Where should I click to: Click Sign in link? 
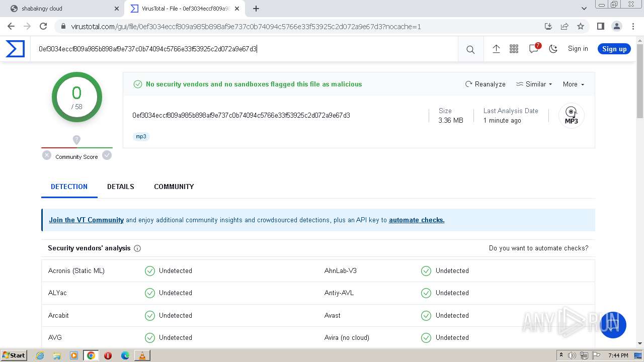tap(578, 49)
